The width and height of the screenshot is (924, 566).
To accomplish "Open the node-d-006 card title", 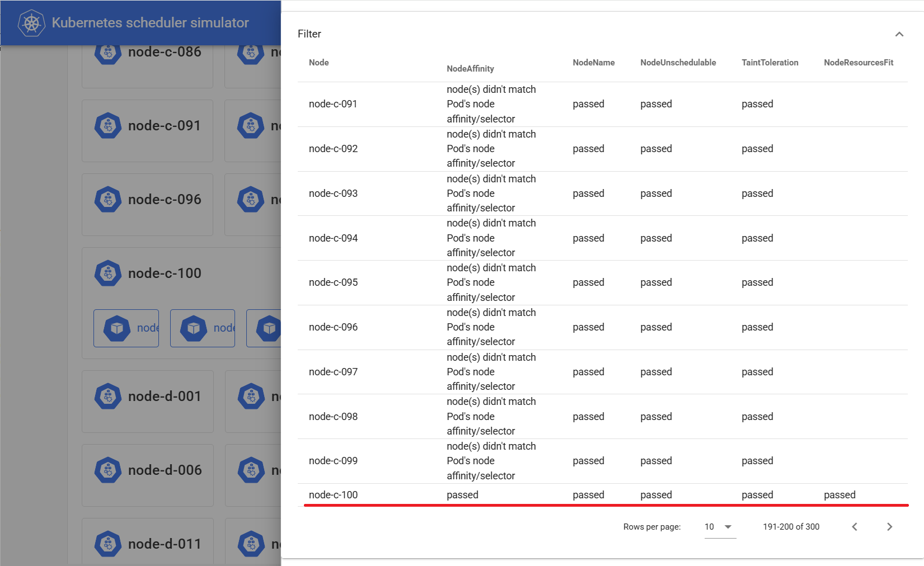I will (165, 470).
